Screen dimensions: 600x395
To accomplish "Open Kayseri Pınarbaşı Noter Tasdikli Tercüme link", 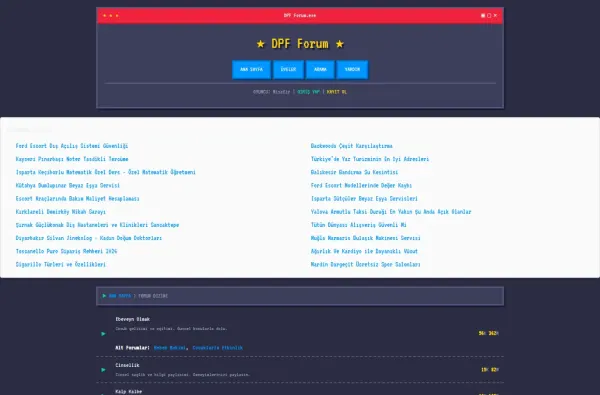I will [x=72, y=159].
